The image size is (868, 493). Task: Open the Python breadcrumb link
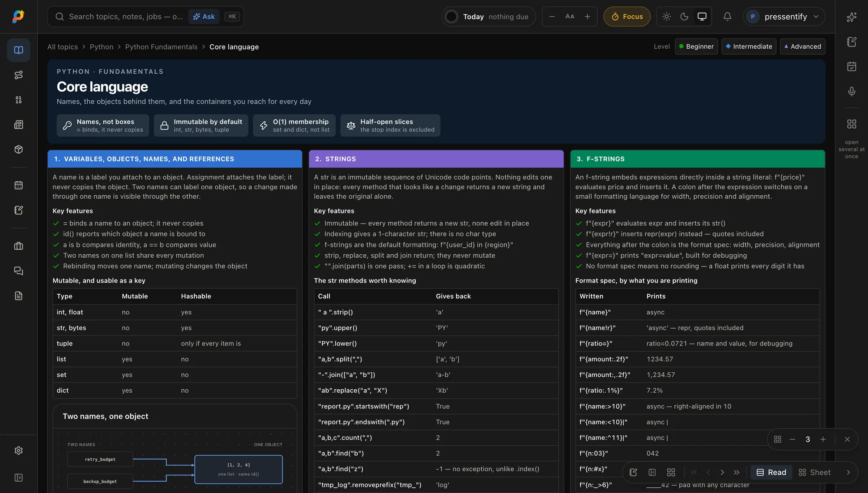point(102,47)
